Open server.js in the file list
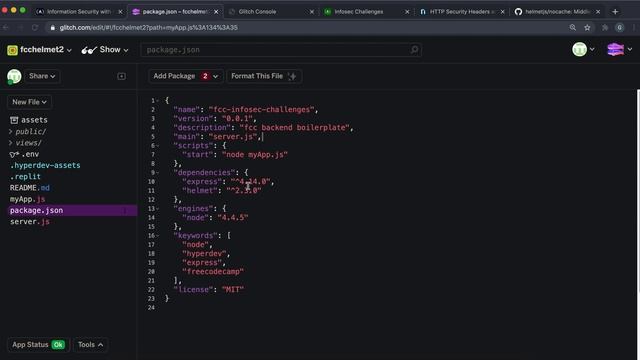Viewport: 640px width, 360px height. tap(29, 222)
